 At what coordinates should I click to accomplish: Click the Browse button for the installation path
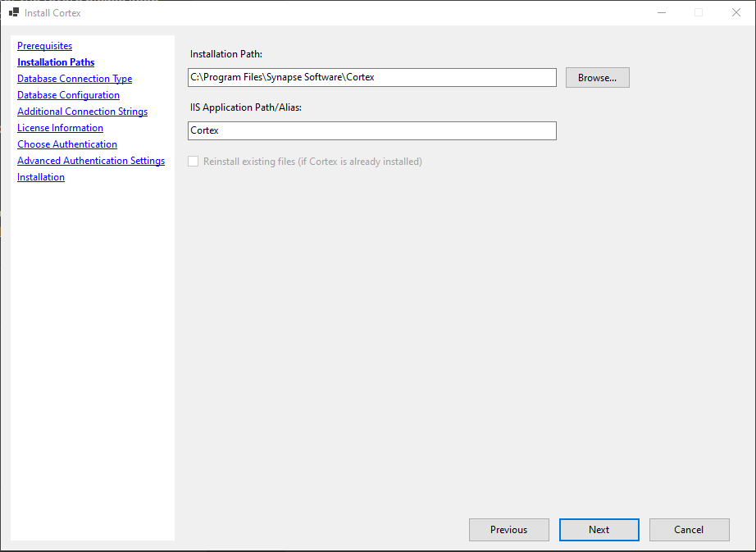(597, 77)
